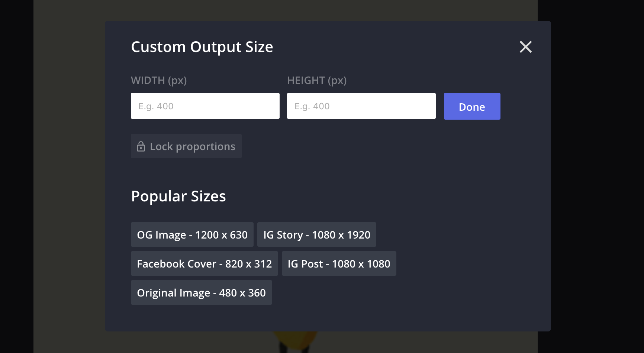644x353 pixels.
Task: Apply Original Image 480 x 360 size
Action: tap(201, 292)
